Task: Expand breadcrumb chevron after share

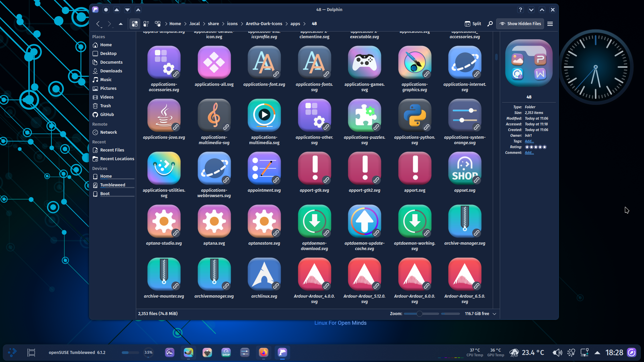Action: (x=223, y=24)
